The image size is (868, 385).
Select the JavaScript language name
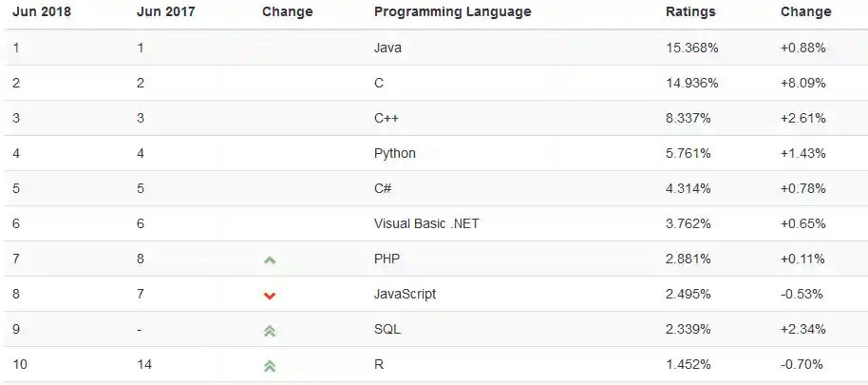coord(405,294)
